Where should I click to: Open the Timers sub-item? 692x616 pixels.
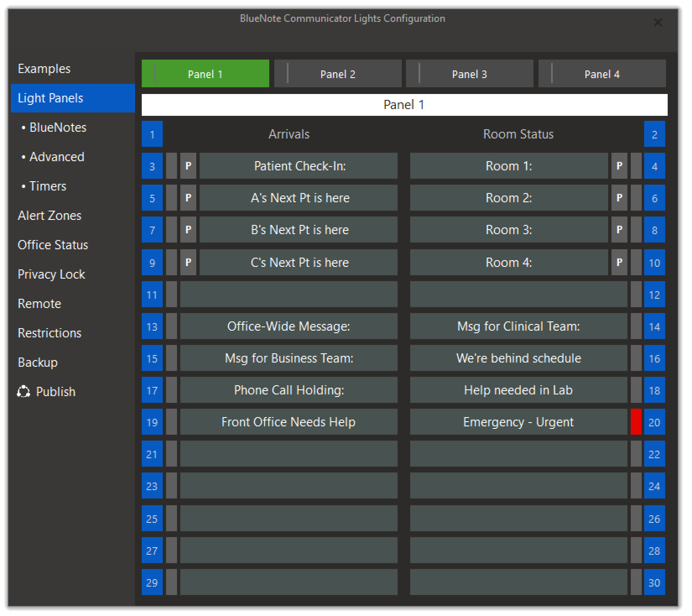(73, 186)
